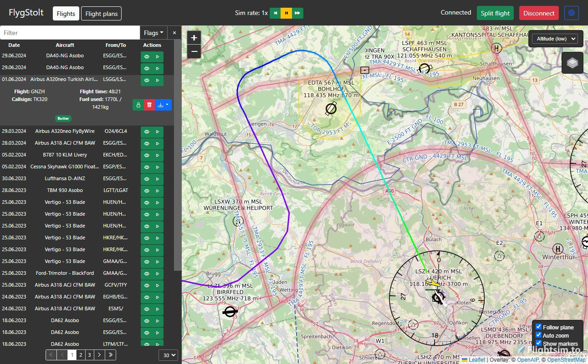
Task: Open the Flags dropdown
Action: coord(153,33)
